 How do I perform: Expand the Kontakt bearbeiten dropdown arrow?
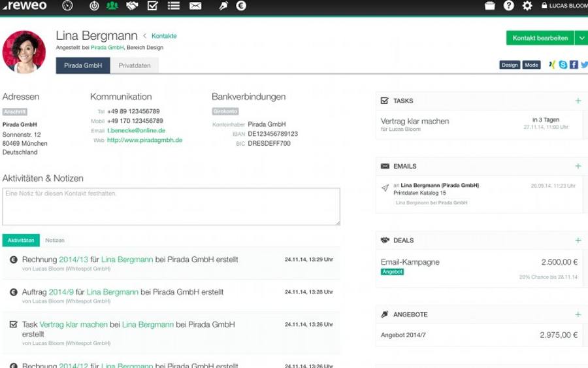[x=581, y=38]
